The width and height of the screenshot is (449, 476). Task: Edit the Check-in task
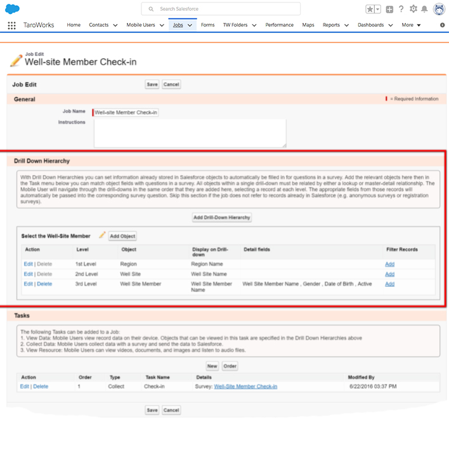pos(24,387)
